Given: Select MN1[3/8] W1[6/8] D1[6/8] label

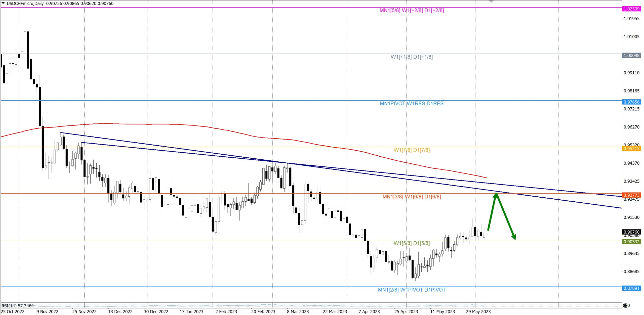Looking at the screenshot, I should 412,197.
